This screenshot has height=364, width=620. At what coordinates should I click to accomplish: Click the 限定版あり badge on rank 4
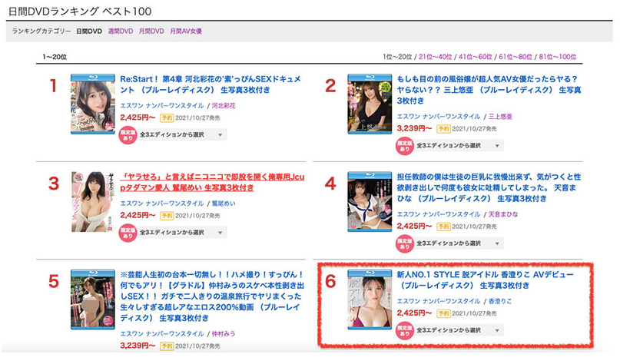point(405,244)
